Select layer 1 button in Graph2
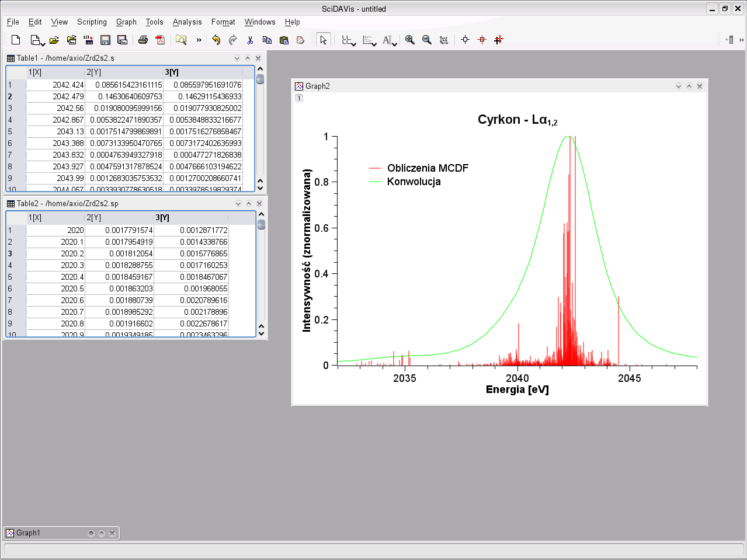The height and width of the screenshot is (560, 747). pyautogui.click(x=299, y=98)
